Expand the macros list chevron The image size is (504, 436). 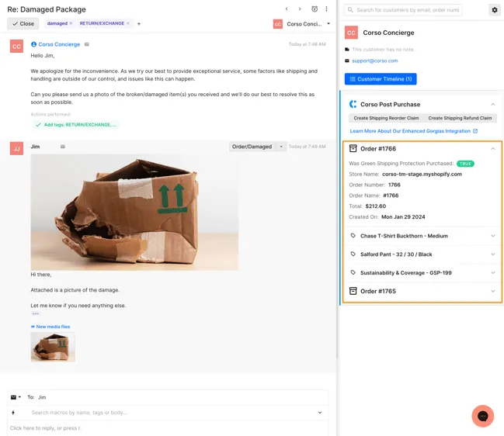coord(320,413)
